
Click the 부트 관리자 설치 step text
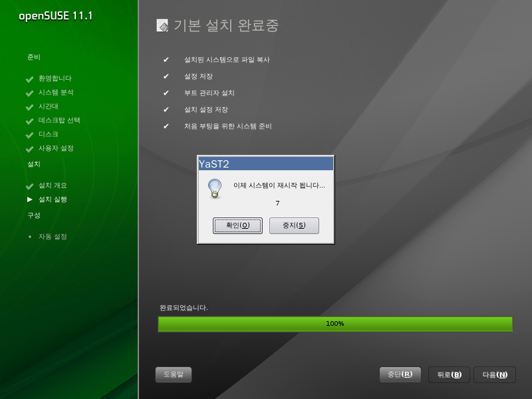pos(209,93)
